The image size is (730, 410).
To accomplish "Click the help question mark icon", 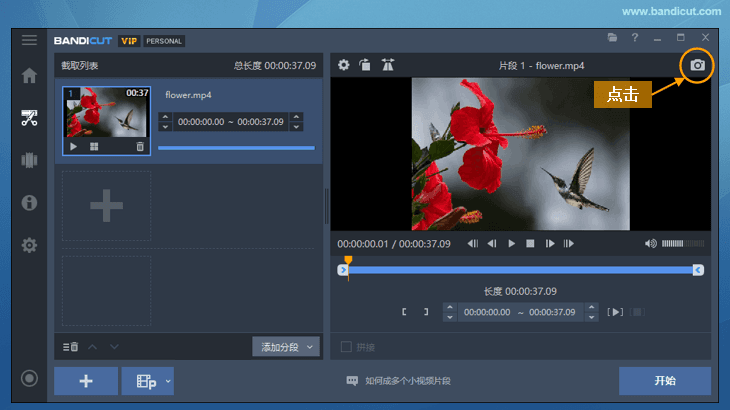I will coord(634,38).
